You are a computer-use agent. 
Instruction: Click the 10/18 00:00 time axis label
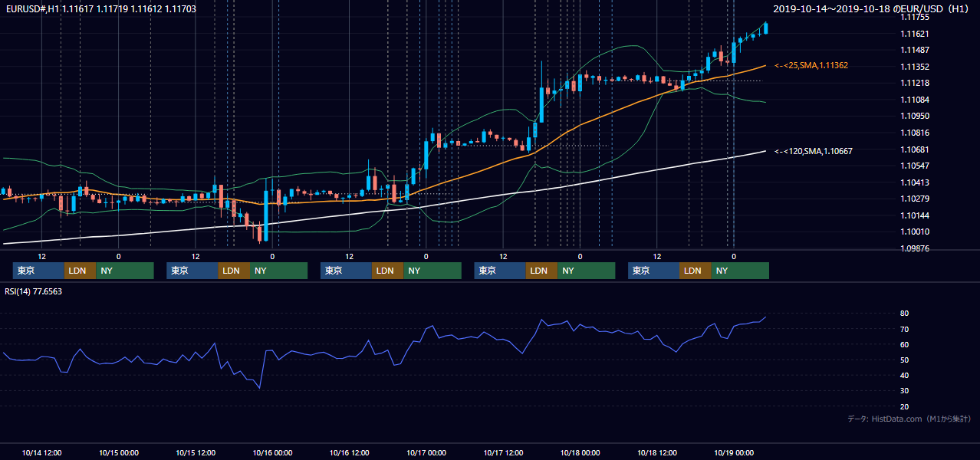tap(580, 452)
